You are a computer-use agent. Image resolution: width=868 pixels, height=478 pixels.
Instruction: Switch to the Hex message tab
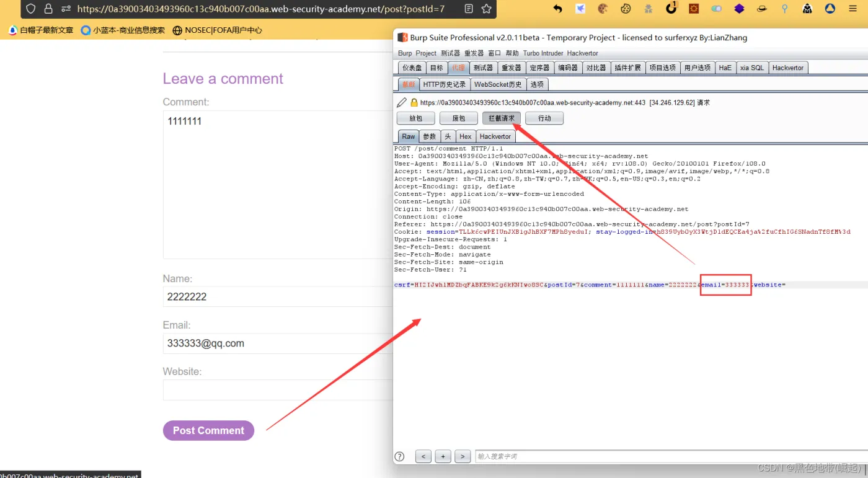click(x=466, y=136)
